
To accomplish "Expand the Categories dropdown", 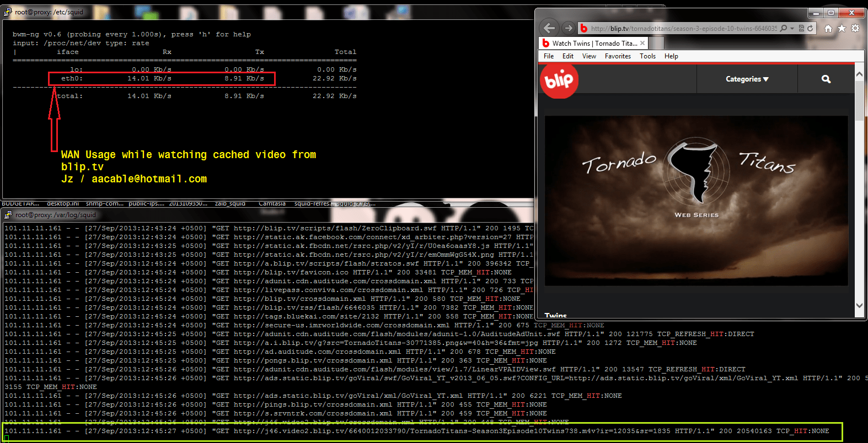I will [x=747, y=79].
